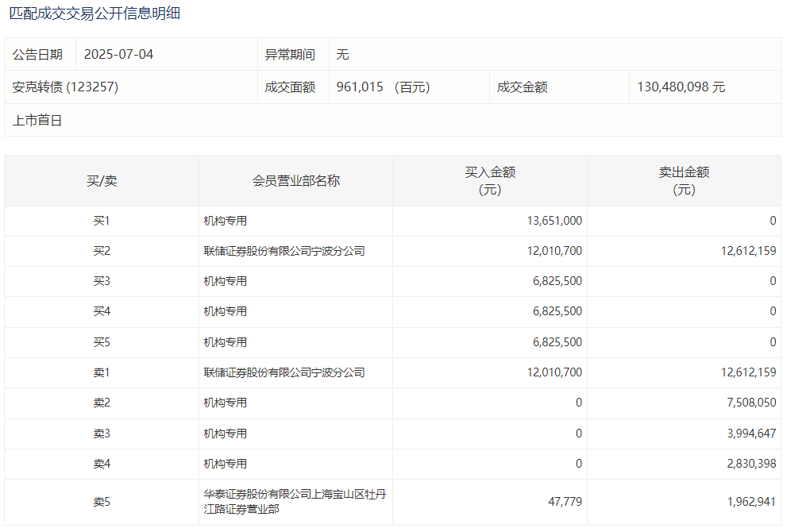Viewport: 787px width, 532px height.
Task: Click the 卖出金额 (元) column header
Action: pyautogui.click(x=684, y=181)
